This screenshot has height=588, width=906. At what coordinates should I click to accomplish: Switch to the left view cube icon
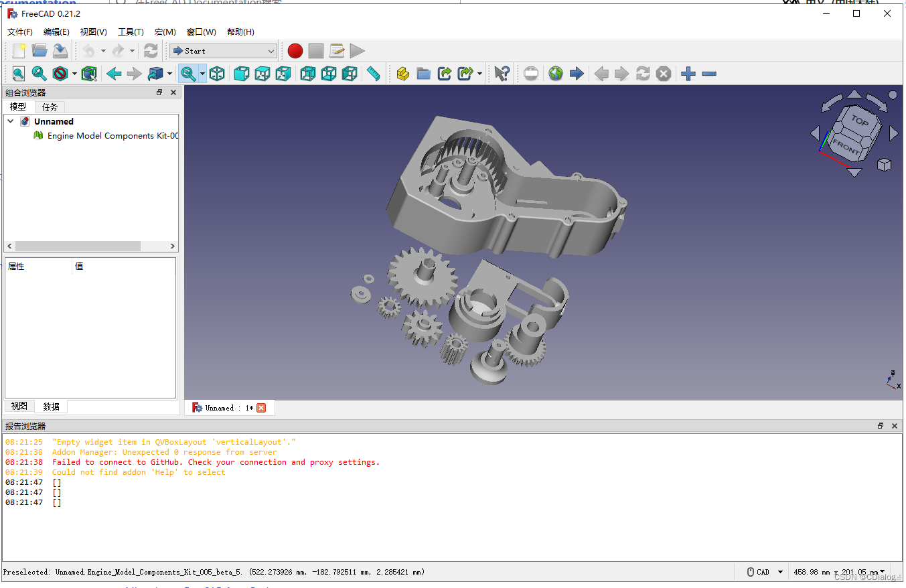tap(350, 74)
